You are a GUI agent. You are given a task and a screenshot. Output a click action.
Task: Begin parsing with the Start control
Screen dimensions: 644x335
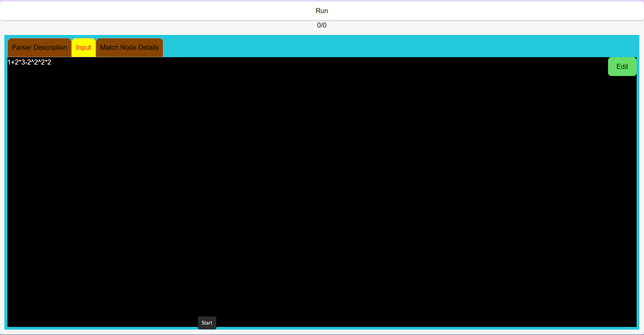[x=207, y=323]
